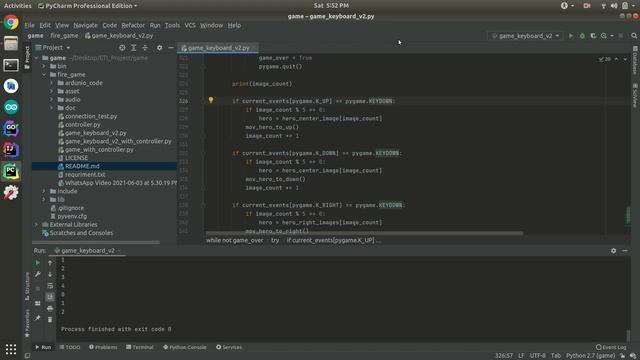Viewport: 640px width, 360px height.
Task: Toggle soft-wrap in Run console
Action: point(50,286)
